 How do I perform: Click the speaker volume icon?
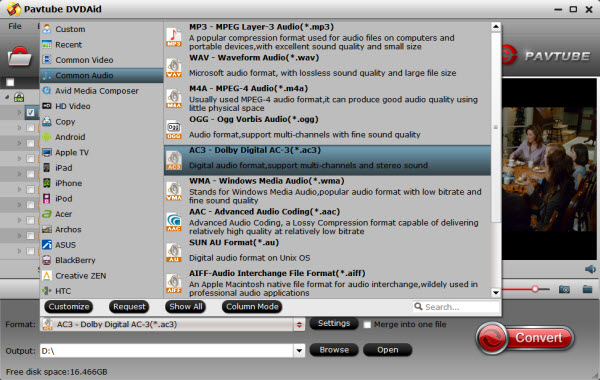(590, 269)
